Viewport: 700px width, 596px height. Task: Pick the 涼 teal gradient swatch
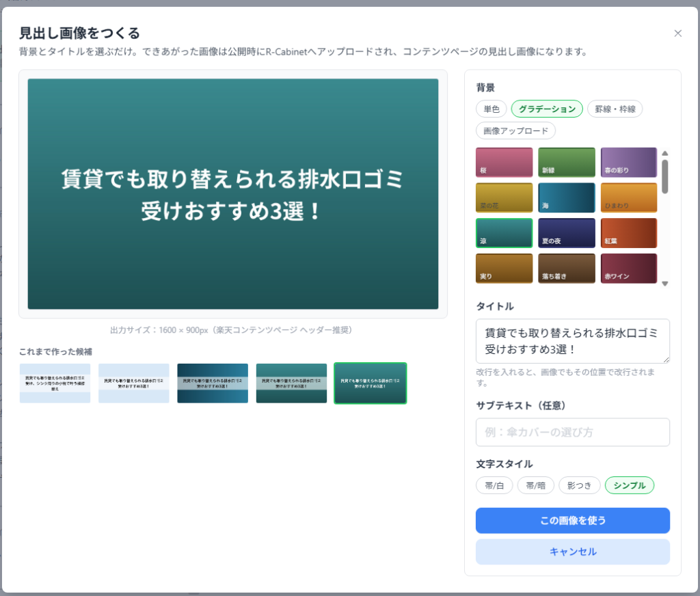click(504, 233)
